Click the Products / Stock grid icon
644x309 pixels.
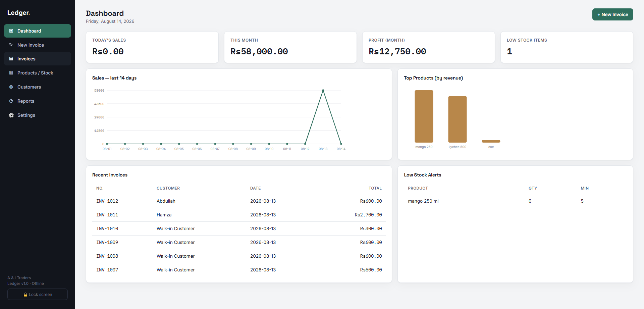pos(11,73)
